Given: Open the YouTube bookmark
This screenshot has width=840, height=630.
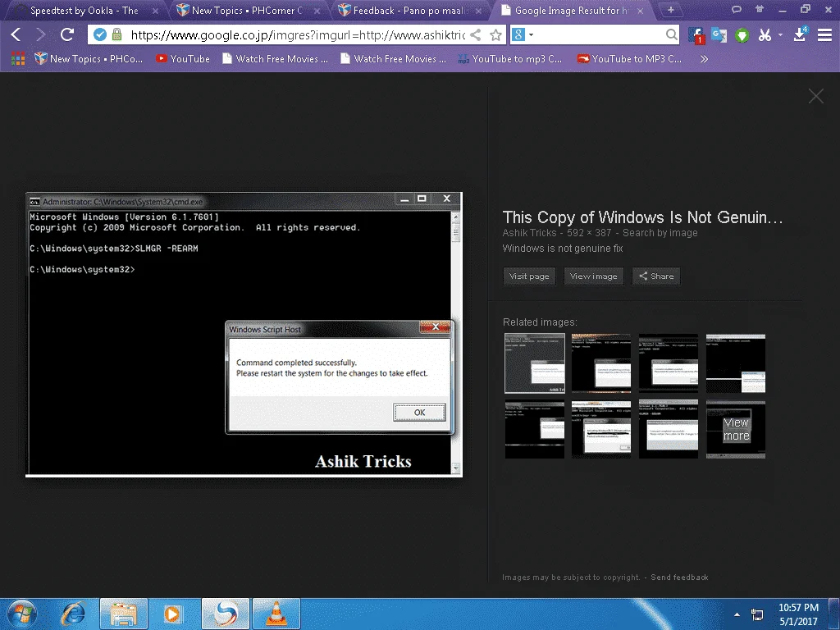Looking at the screenshot, I should click(x=183, y=59).
